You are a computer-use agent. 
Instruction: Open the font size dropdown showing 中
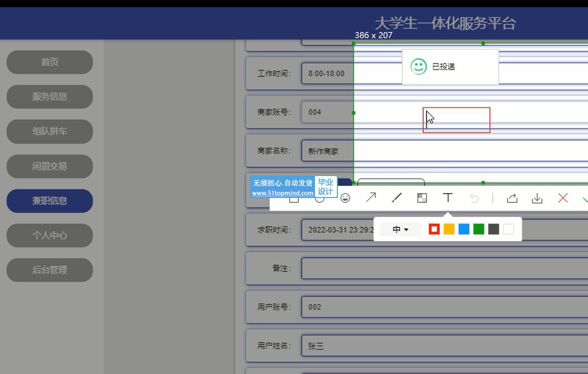click(400, 229)
